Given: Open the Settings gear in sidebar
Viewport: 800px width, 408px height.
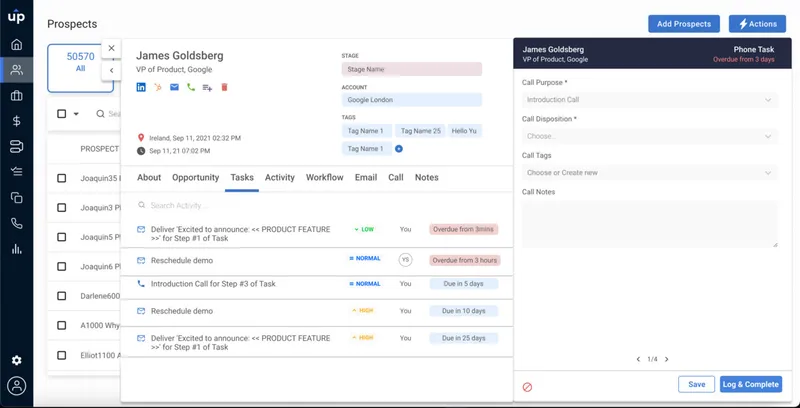Looking at the screenshot, I should click(x=17, y=361).
